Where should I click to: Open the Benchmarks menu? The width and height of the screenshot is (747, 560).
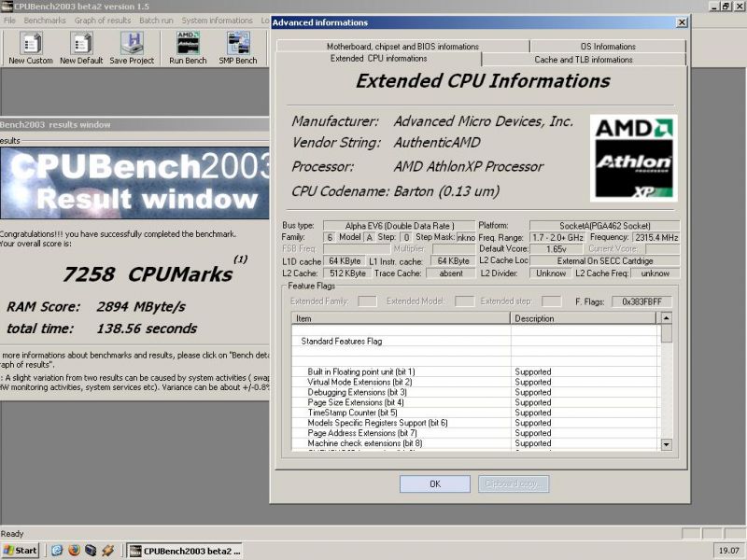point(45,21)
